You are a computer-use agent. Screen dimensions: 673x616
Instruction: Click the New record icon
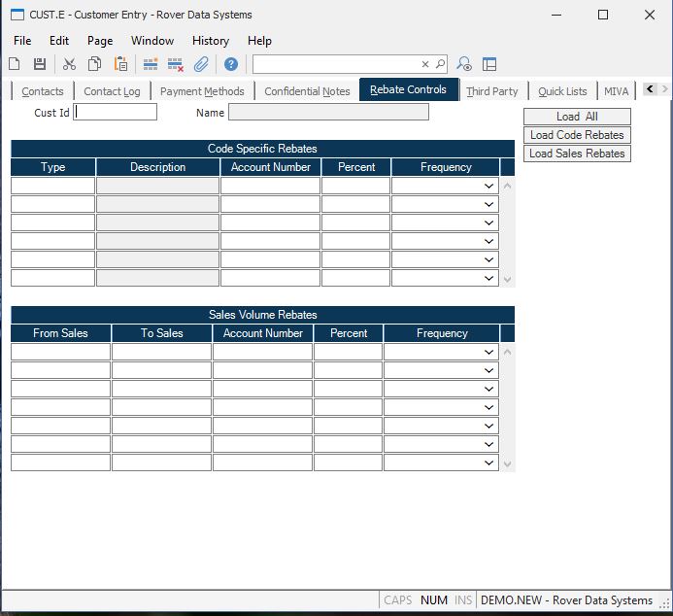[x=15, y=64]
